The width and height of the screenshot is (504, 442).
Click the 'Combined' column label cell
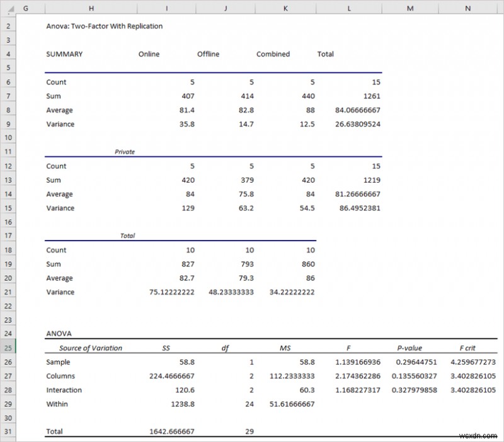pyautogui.click(x=272, y=54)
